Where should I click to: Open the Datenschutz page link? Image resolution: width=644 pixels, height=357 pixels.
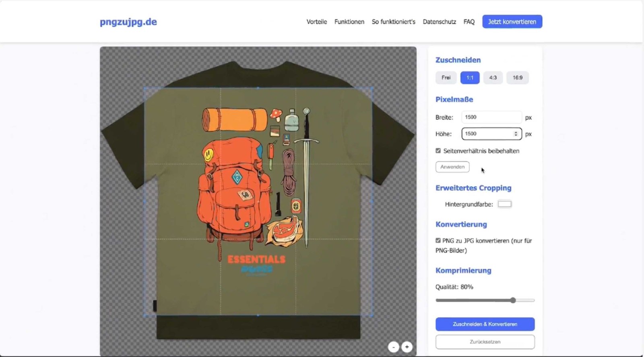click(x=439, y=22)
